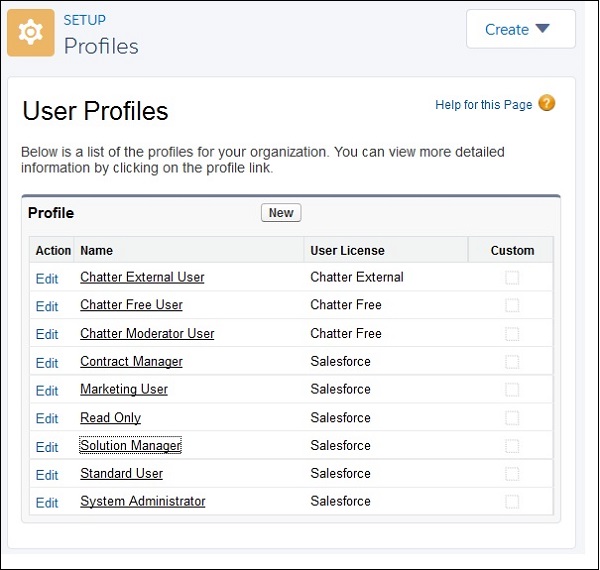This screenshot has height=570, width=600.
Task: Click the User License column header
Action: [x=347, y=251]
